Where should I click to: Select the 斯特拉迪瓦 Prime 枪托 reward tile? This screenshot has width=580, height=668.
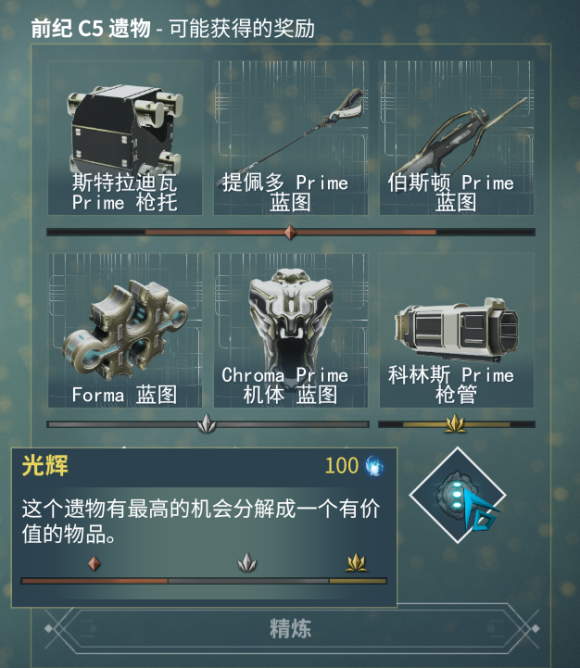(125, 138)
